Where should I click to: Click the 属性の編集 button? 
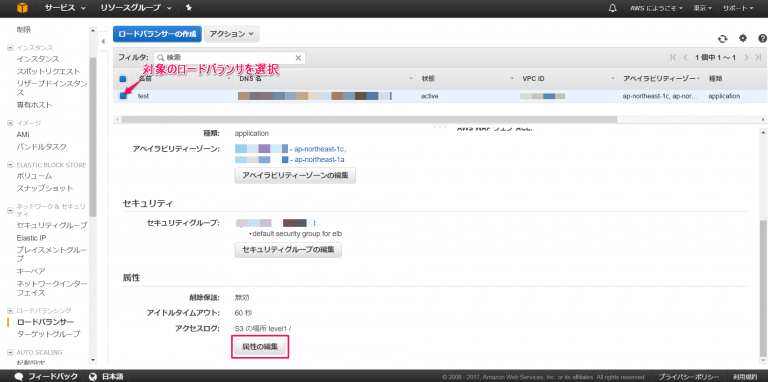(260, 347)
